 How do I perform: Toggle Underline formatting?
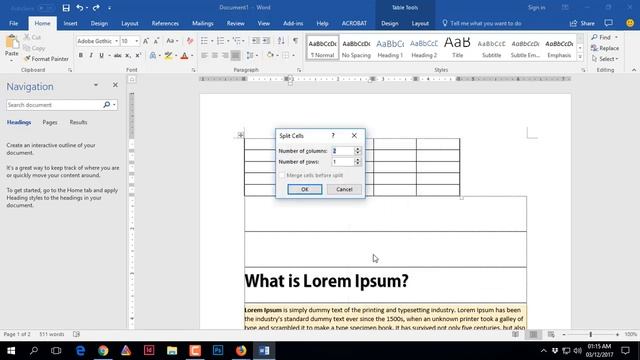(101, 55)
